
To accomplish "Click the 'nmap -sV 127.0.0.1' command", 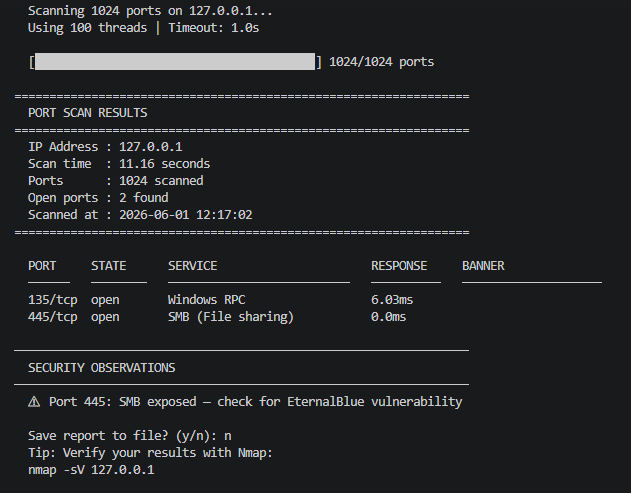I will point(91,470).
